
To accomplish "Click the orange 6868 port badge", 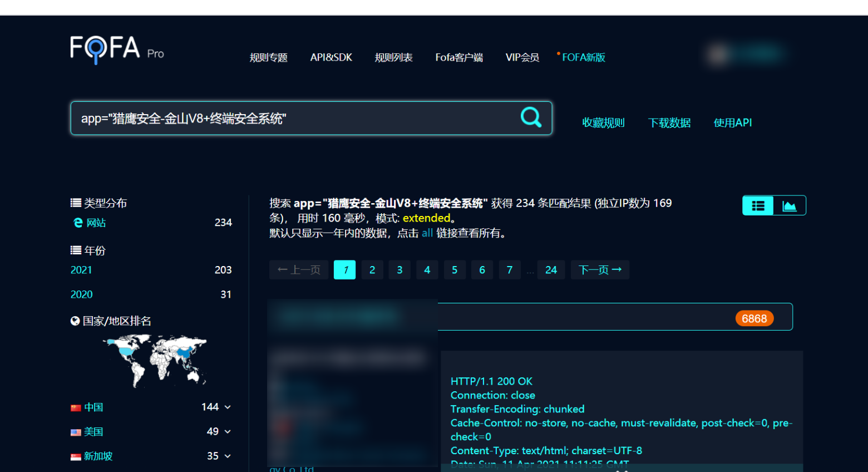I will point(754,318).
